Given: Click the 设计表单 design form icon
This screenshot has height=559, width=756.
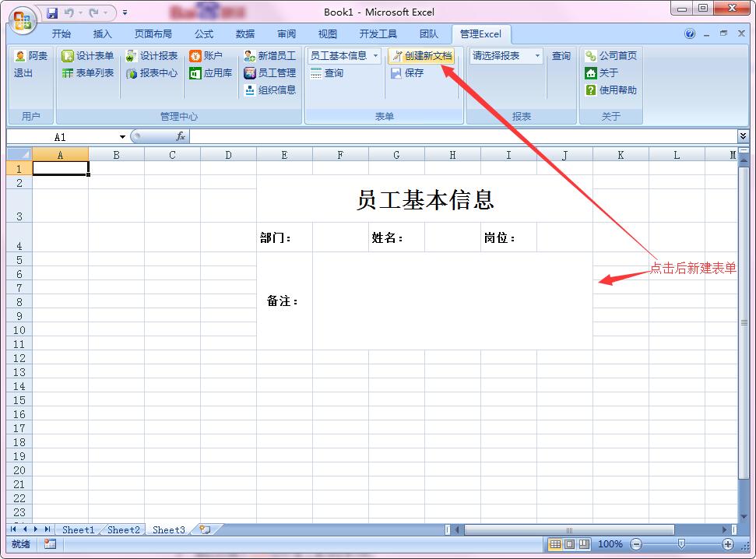Looking at the screenshot, I should tap(68, 56).
